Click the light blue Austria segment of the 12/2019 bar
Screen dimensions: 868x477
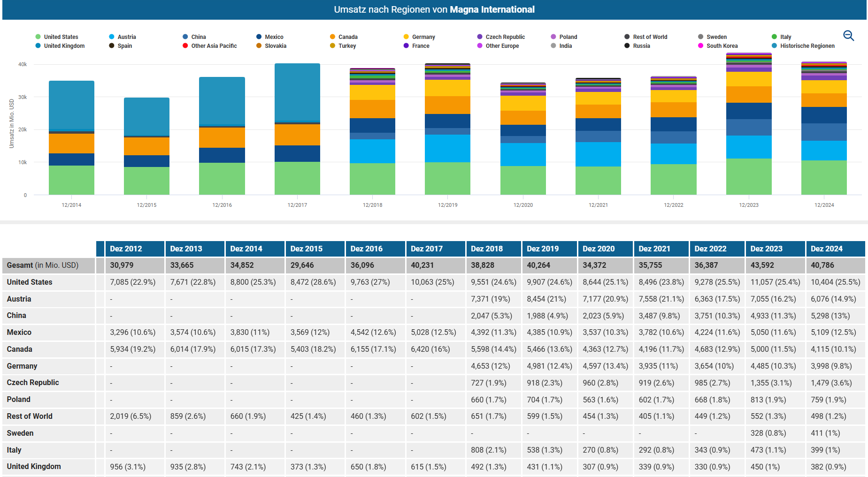point(447,148)
